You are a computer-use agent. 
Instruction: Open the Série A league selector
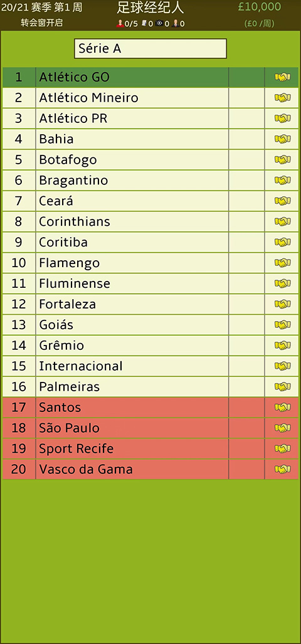150,48
